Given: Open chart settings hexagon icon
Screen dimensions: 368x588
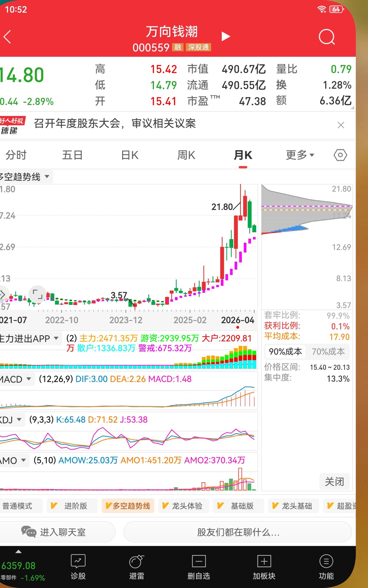Looking at the screenshot, I should (x=340, y=155).
